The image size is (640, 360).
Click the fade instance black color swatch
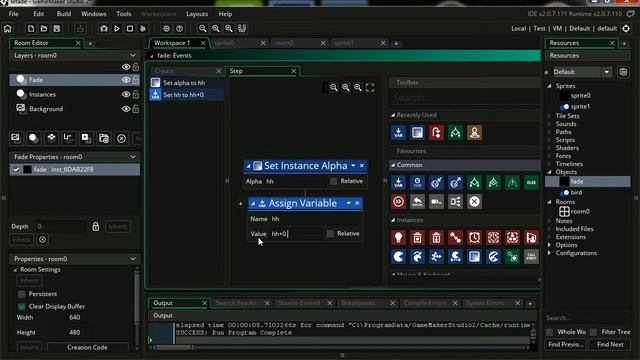[x=27, y=169]
